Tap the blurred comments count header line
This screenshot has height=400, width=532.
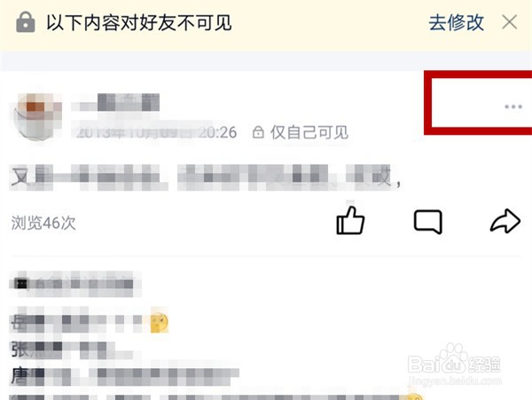[x=75, y=284]
